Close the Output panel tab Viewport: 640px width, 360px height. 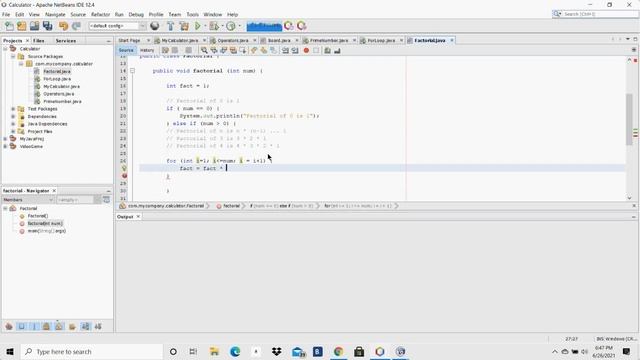(138, 217)
